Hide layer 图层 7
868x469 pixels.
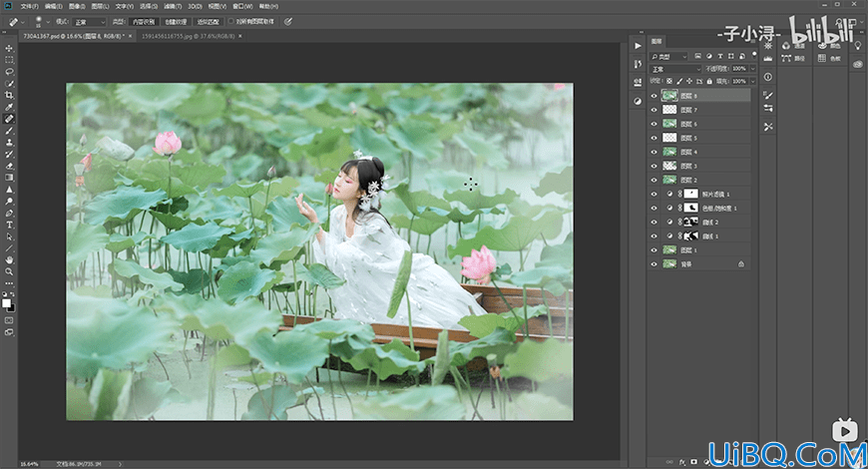tap(653, 110)
